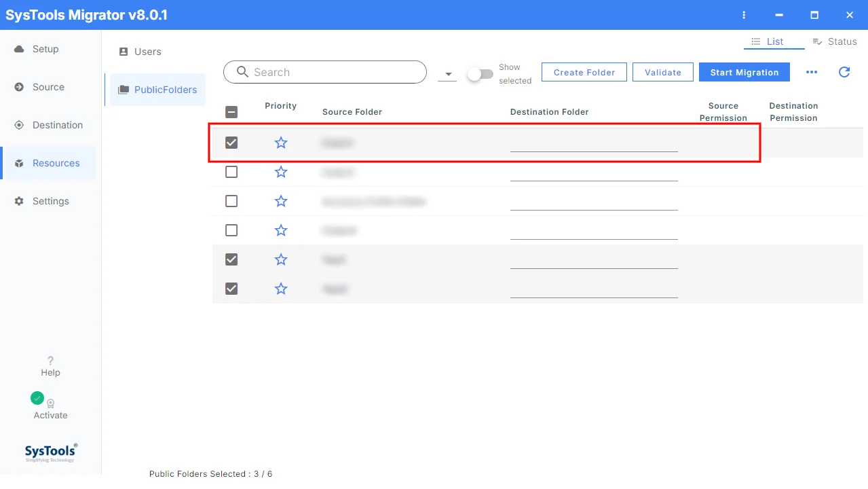868x489 pixels.
Task: Open the title bar kebab menu
Action: coord(744,15)
